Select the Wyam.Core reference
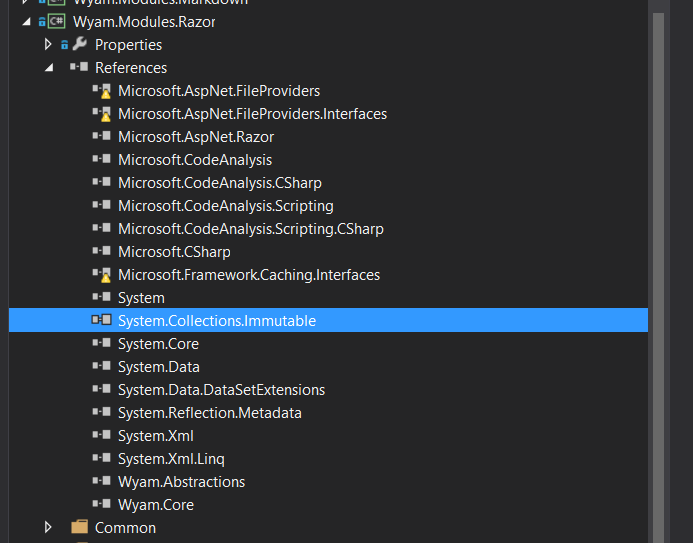 (x=156, y=504)
